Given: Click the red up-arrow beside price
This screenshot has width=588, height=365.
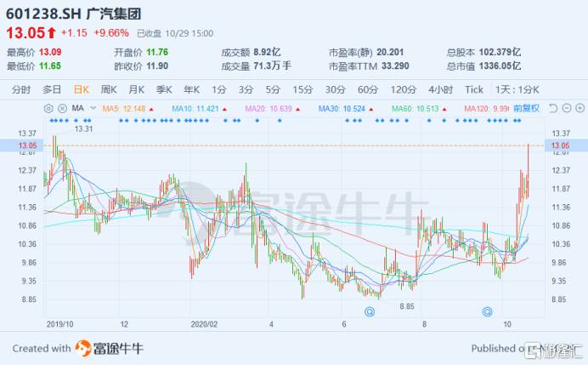Looking at the screenshot, I should tap(51, 33).
